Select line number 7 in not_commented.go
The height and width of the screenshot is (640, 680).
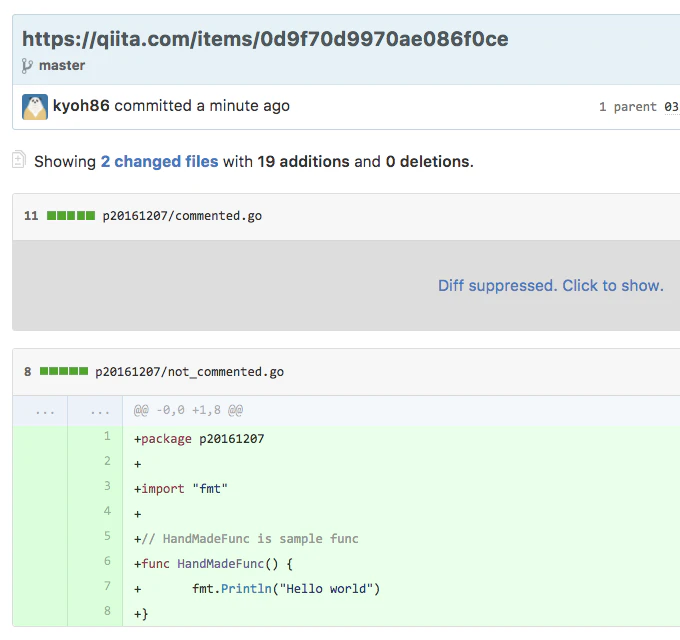107,586
